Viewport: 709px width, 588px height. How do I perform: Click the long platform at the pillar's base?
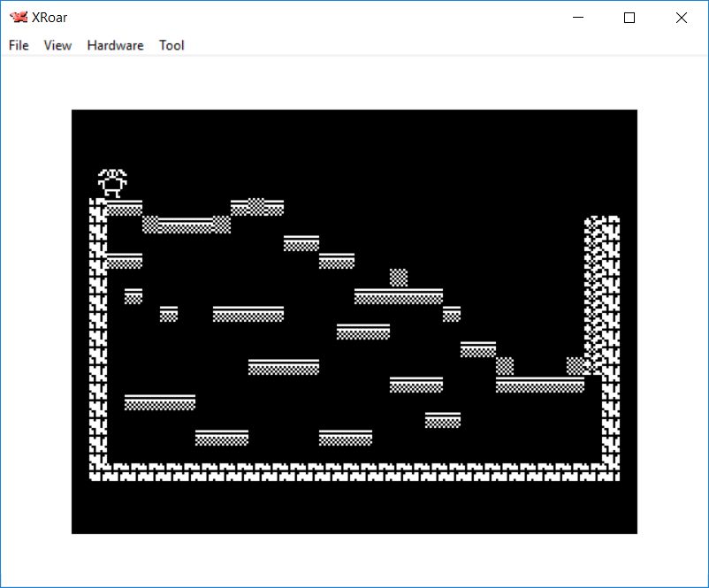click(x=539, y=385)
